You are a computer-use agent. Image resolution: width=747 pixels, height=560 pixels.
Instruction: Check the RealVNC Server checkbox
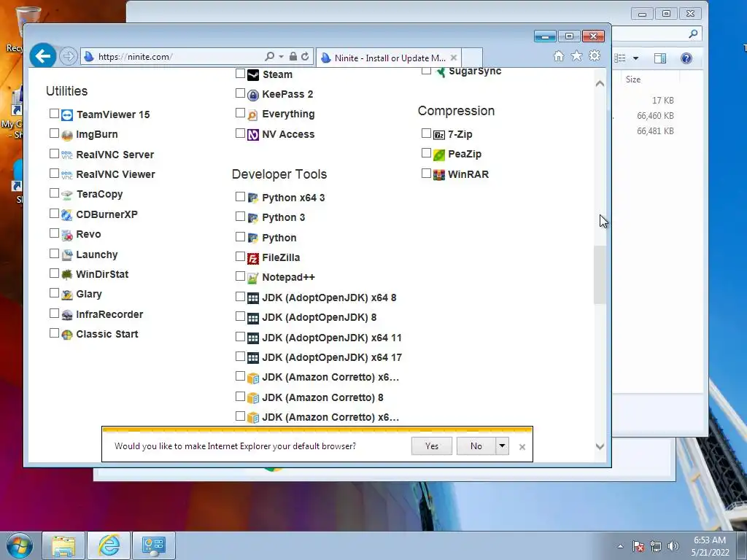[54, 153]
